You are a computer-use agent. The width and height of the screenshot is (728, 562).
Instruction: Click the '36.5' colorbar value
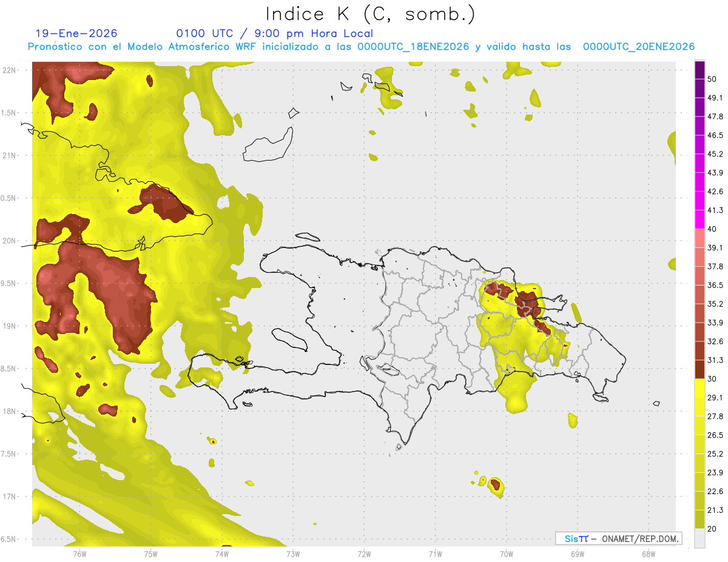coord(715,285)
